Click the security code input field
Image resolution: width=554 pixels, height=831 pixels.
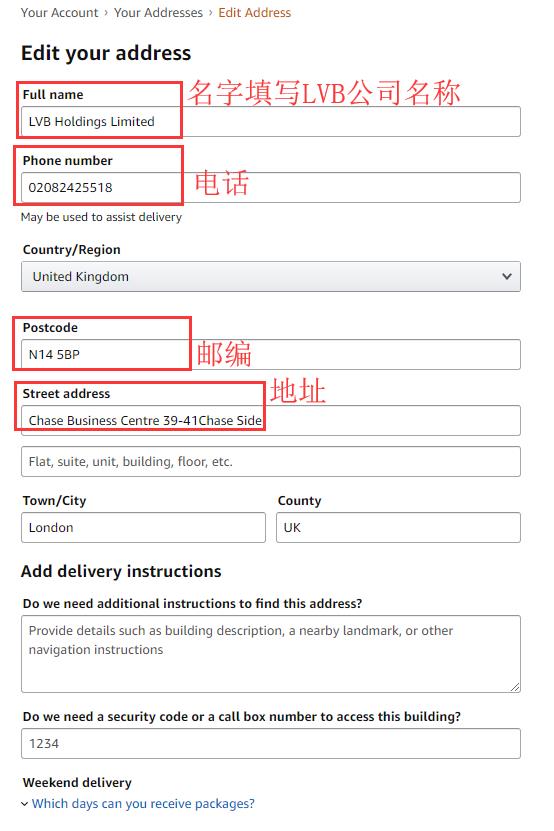click(x=270, y=744)
